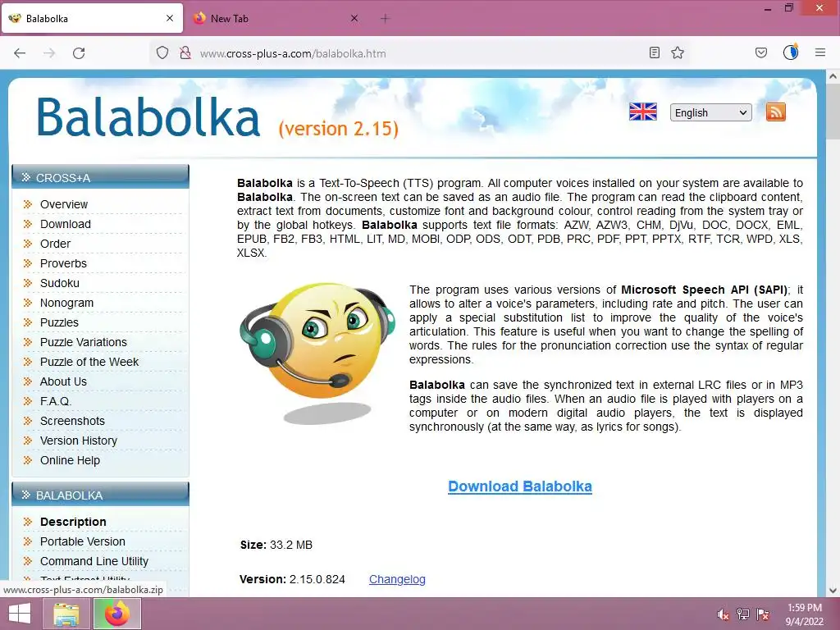Viewport: 840px width, 630px height.
Task: Select the Description menu item
Action: point(73,522)
